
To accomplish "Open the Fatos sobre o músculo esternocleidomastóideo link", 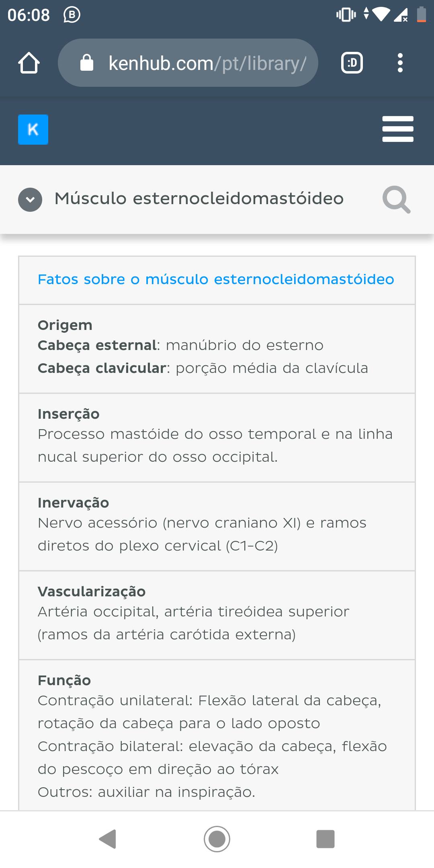I will point(216,279).
